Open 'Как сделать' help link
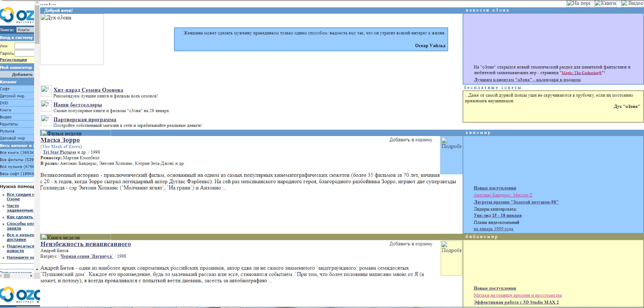This screenshot has height=308, width=644. click(x=20, y=217)
